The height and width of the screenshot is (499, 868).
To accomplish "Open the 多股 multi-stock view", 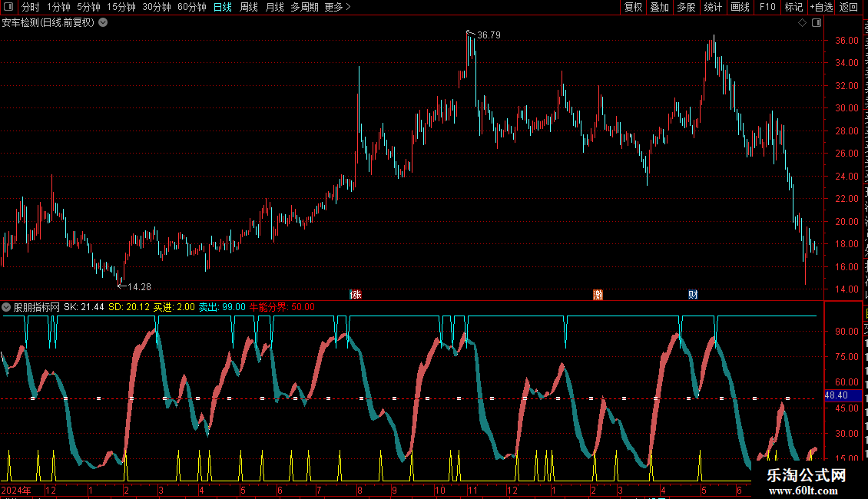I will pyautogui.click(x=686, y=7).
